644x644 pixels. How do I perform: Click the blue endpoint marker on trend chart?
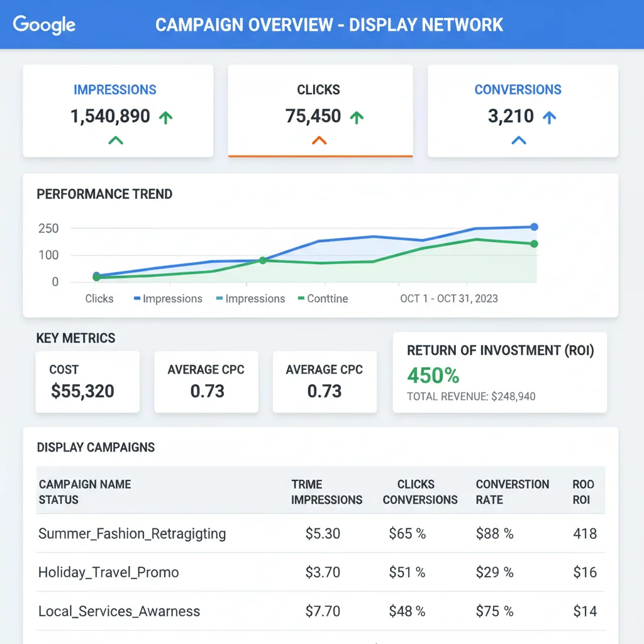click(534, 226)
